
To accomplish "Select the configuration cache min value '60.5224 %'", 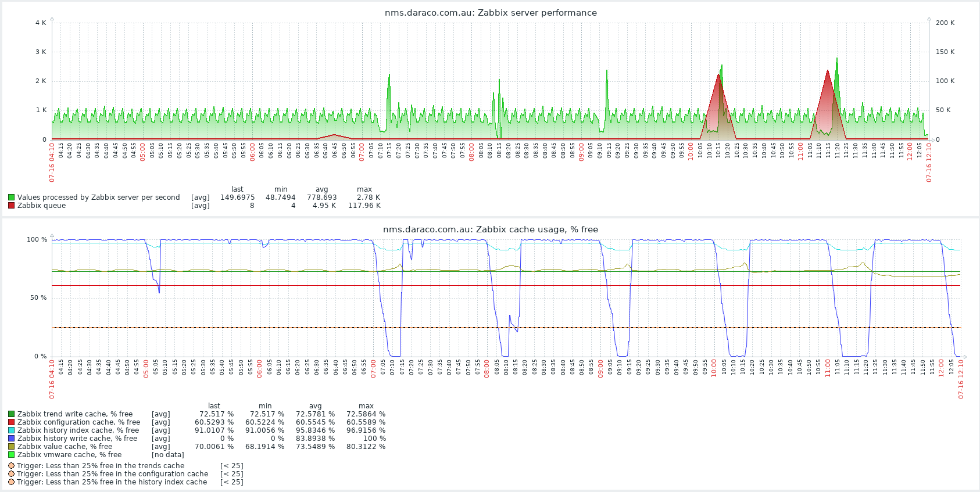I will 264,422.
